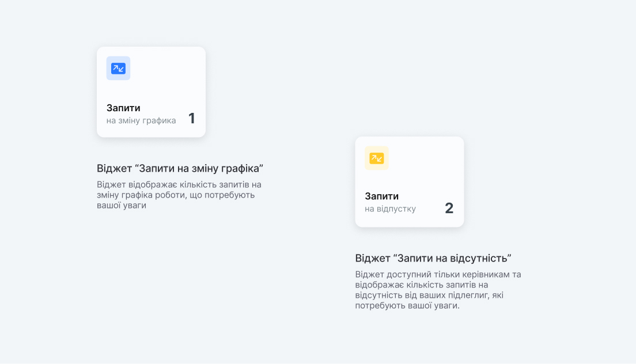Click the yellow arrows icon in vacation widget
Viewport: 636px width, 364px height.
pos(377,158)
